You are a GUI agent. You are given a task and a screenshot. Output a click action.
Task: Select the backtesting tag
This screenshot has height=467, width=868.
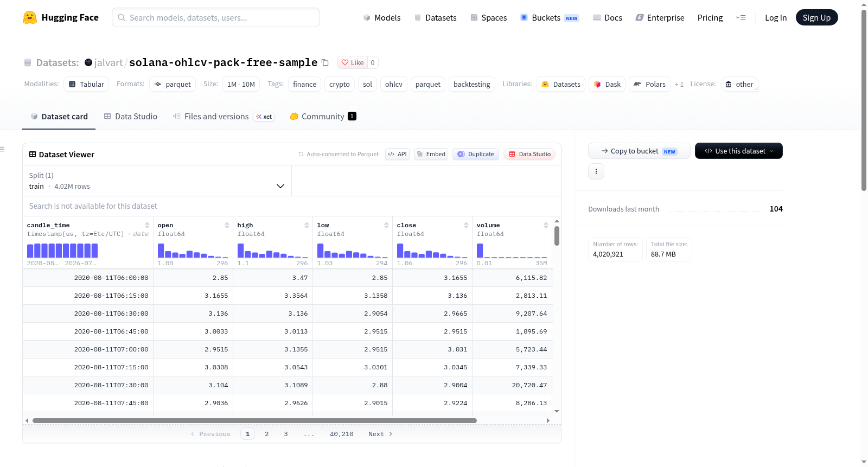point(472,84)
